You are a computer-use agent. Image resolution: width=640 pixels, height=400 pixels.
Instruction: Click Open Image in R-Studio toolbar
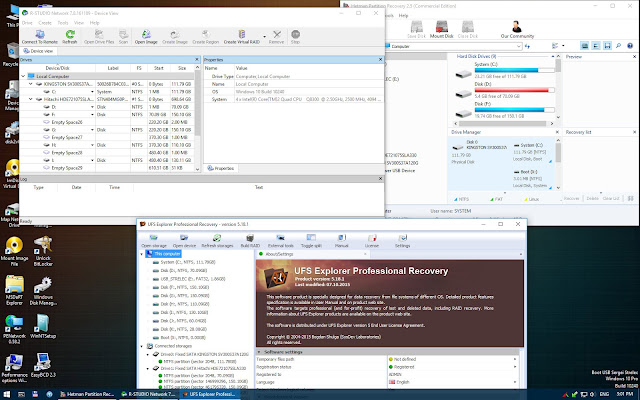coord(146,37)
